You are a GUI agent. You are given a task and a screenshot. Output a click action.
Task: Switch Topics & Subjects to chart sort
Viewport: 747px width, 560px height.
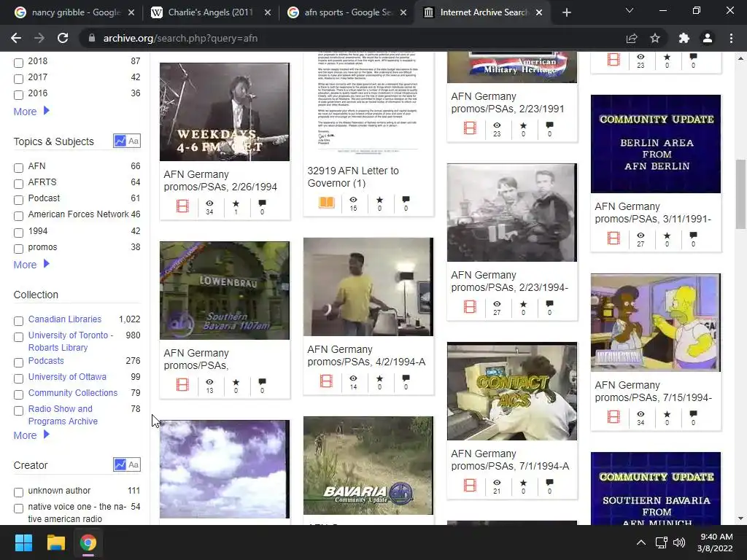pyautogui.click(x=120, y=141)
